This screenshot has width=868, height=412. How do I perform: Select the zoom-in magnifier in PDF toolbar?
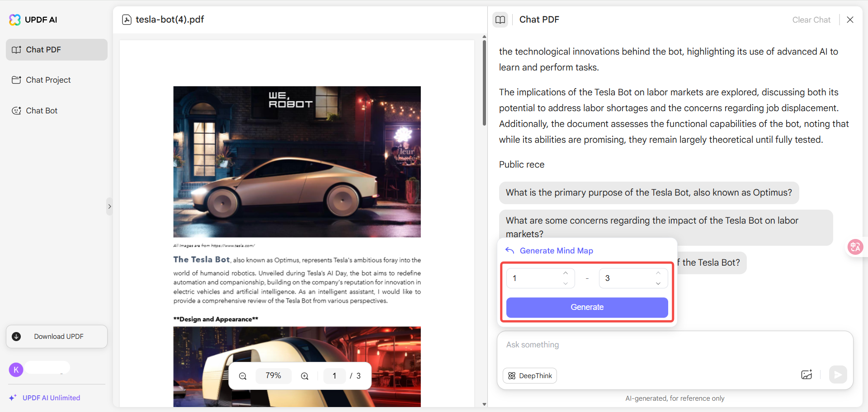tap(304, 375)
